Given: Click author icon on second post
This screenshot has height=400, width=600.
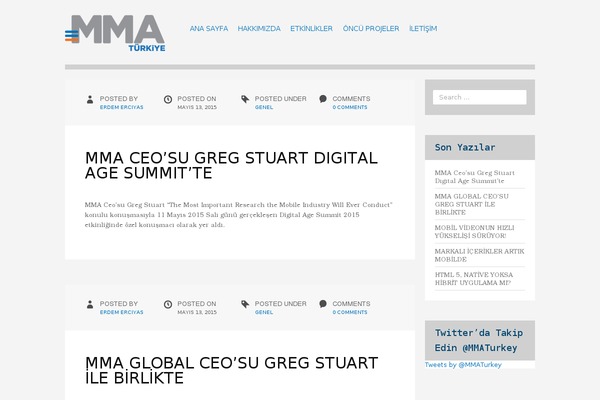Looking at the screenshot, I should [90, 305].
